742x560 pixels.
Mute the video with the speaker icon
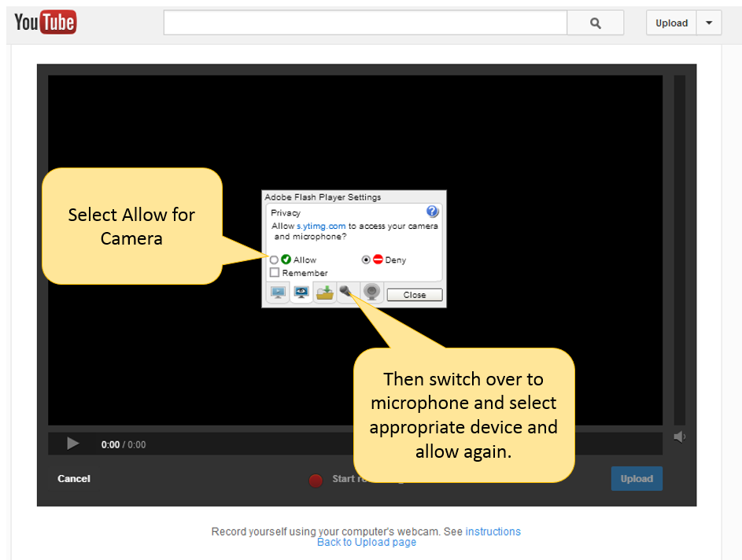(x=679, y=437)
